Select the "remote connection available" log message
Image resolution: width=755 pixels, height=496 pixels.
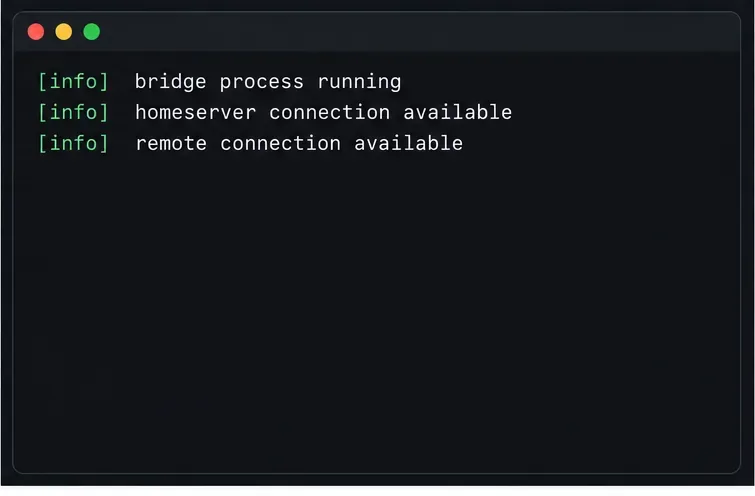(x=299, y=143)
